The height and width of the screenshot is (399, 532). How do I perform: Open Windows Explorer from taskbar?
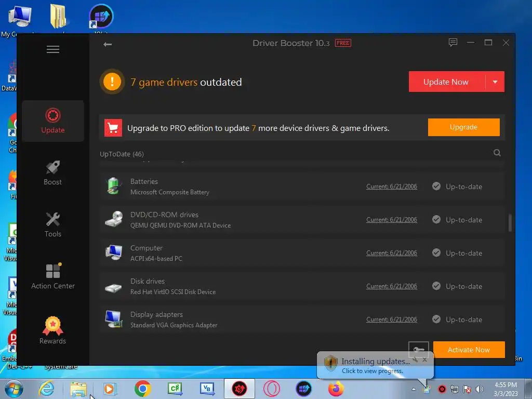click(x=79, y=389)
